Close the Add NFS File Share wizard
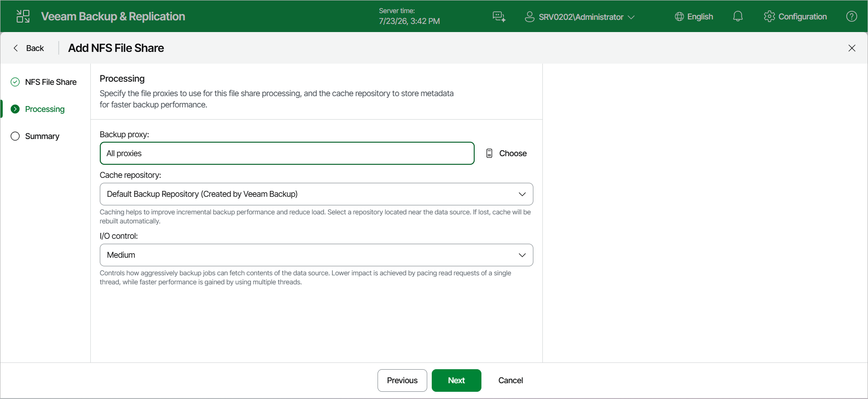 coord(852,48)
